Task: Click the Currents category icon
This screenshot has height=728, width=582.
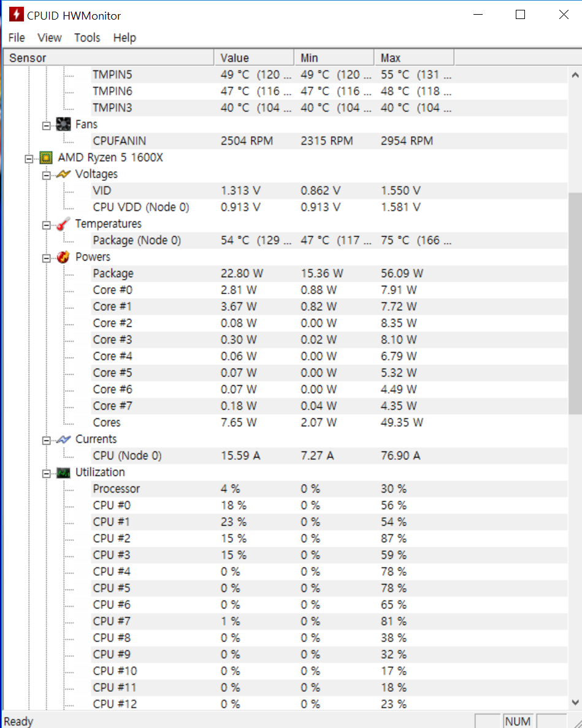Action: (x=63, y=439)
